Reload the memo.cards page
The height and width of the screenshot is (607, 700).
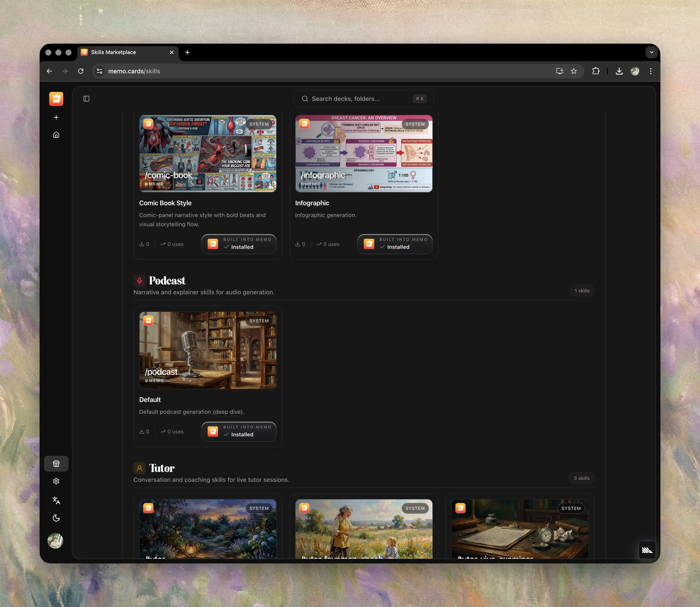point(80,71)
